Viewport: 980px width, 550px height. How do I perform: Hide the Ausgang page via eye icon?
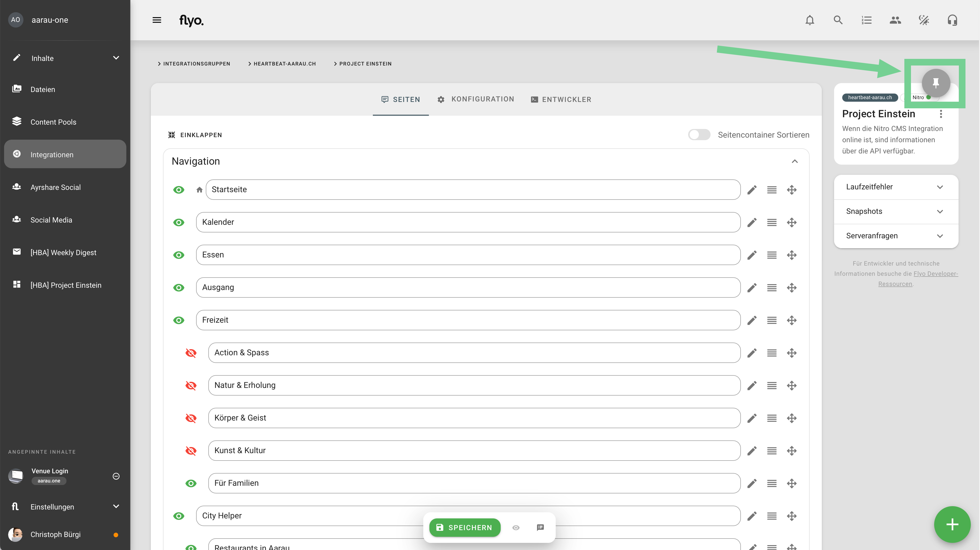click(179, 288)
